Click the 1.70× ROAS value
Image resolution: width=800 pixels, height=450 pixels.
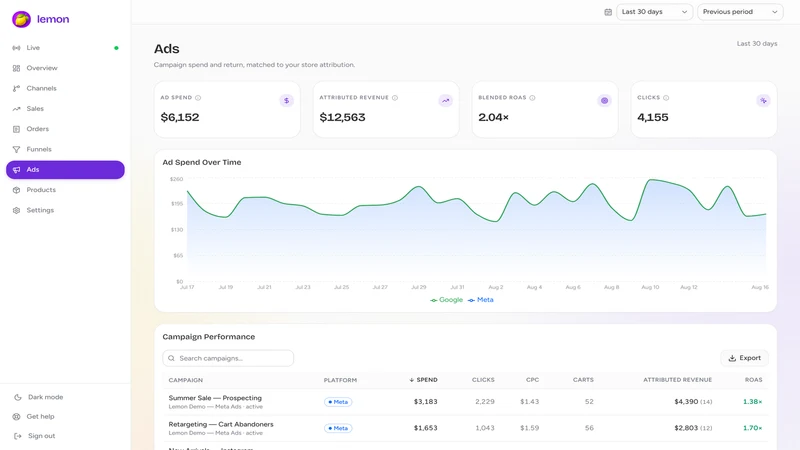[x=753, y=428]
